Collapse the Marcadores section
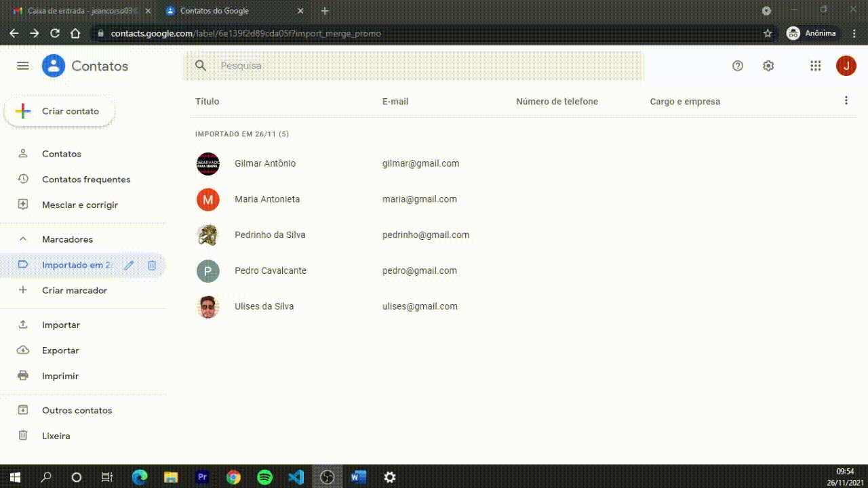This screenshot has width=868, height=488. click(x=23, y=239)
